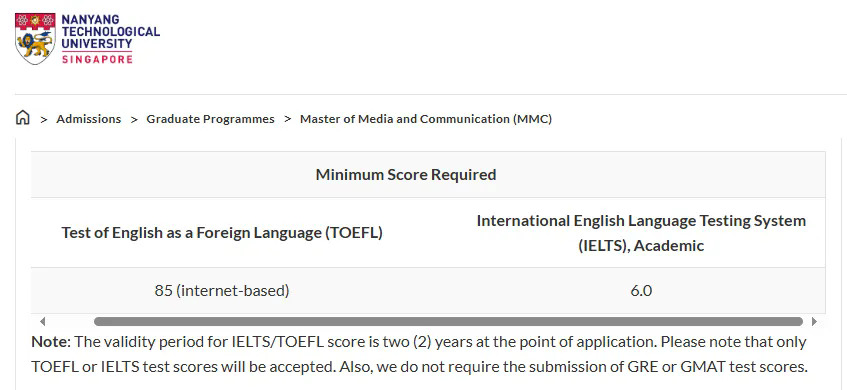This screenshot has width=847, height=390.
Task: Click scrollbar track left of the thumb
Action: point(70,322)
